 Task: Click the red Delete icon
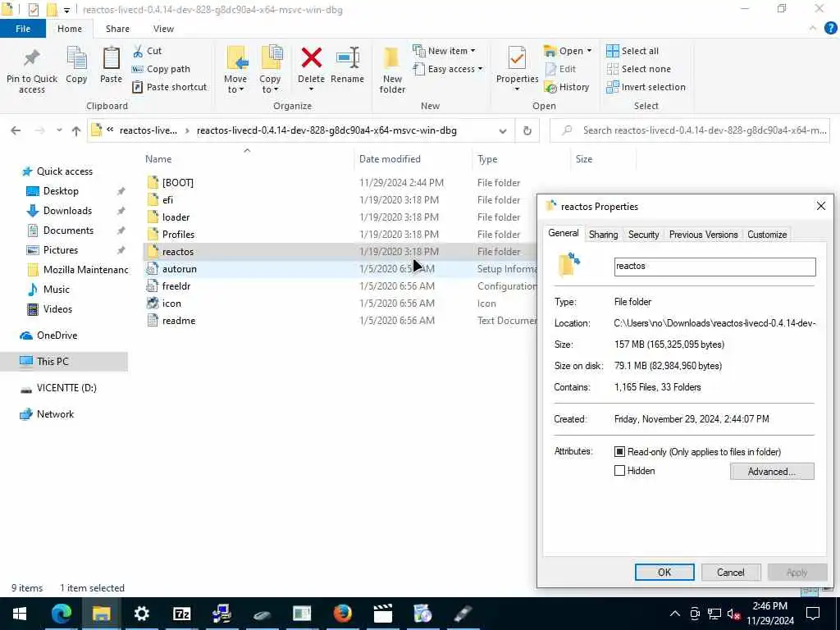[x=311, y=58]
